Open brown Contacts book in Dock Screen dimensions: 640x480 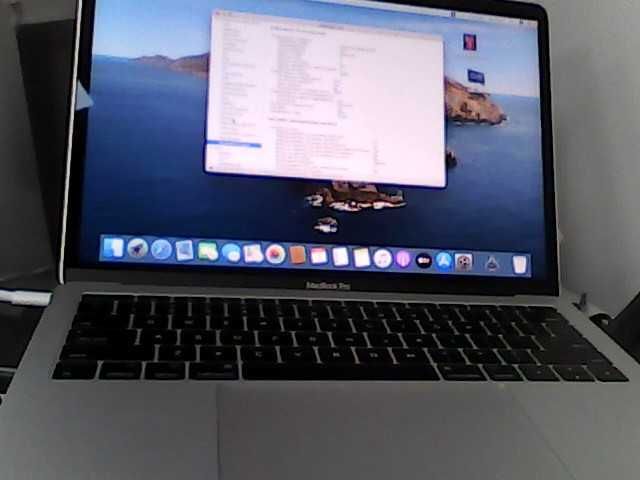297,256
